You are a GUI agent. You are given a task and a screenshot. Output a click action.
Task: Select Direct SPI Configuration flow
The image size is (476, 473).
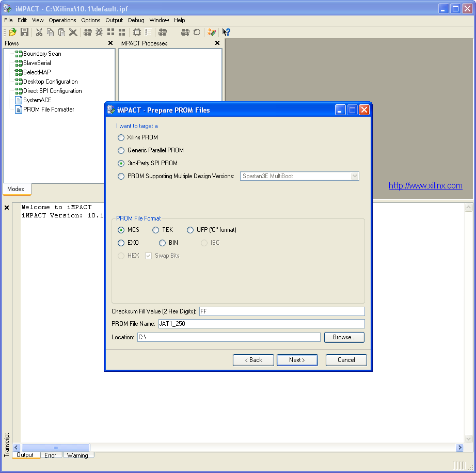49,91
